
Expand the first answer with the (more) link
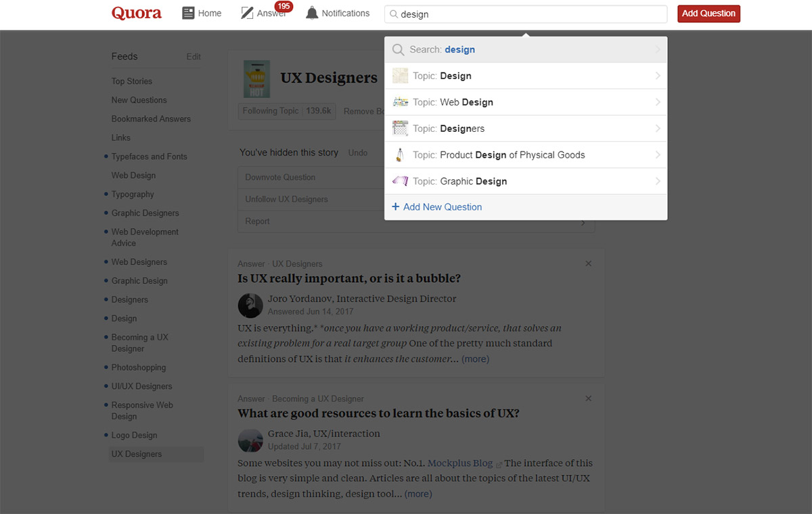click(475, 359)
